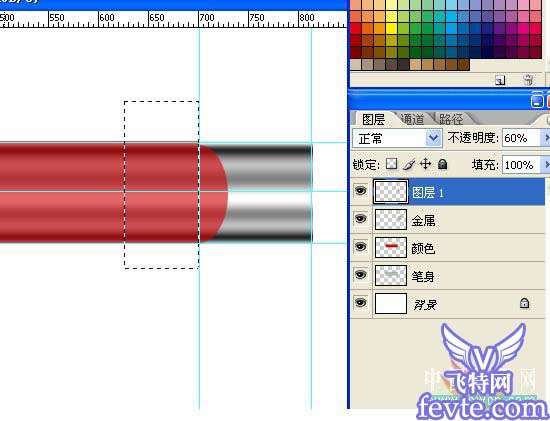550x421 pixels.
Task: Click the 不透明度 60% input field
Action: click(x=522, y=138)
